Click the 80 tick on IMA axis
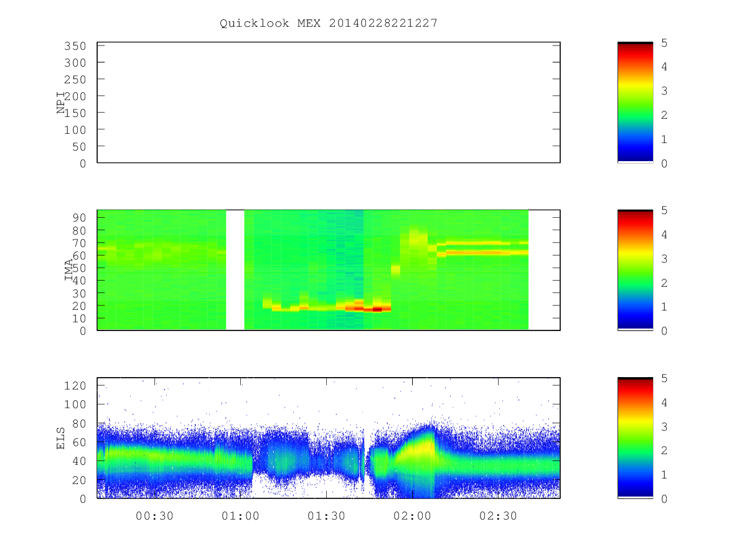747x560 pixels. click(x=78, y=230)
